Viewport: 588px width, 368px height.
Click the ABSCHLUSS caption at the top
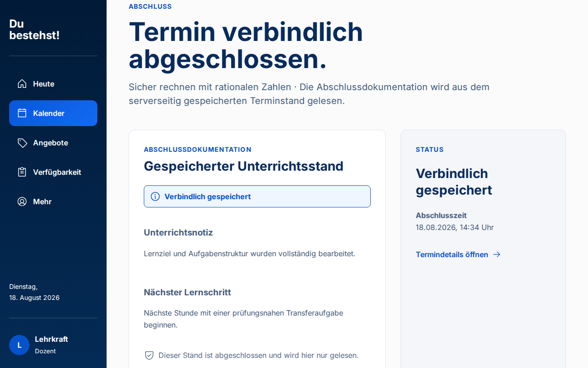click(x=150, y=6)
